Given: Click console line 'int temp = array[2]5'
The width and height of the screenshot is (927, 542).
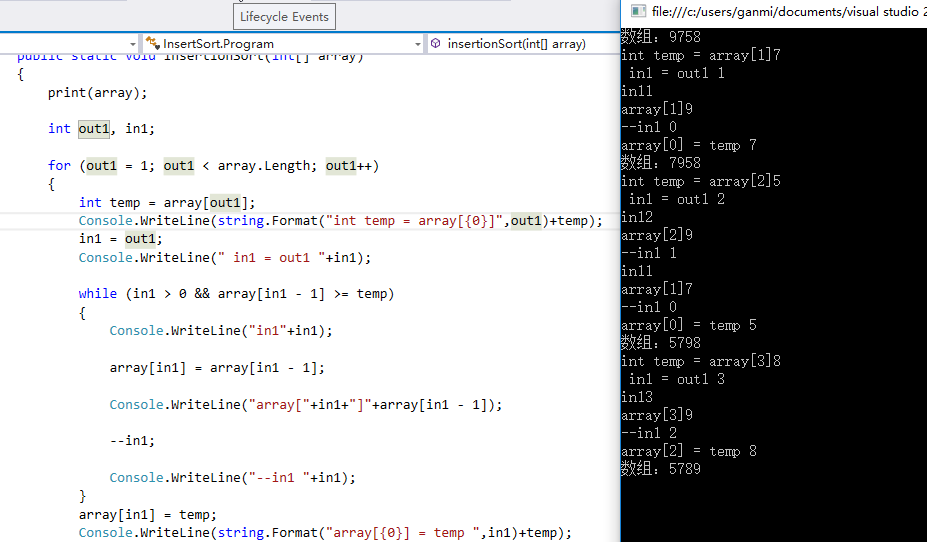Looking at the screenshot, I should [701, 181].
